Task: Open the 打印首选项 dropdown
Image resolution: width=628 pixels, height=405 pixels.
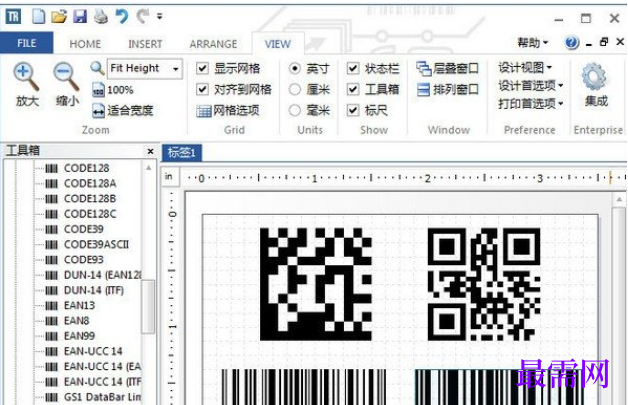Action: (x=531, y=104)
